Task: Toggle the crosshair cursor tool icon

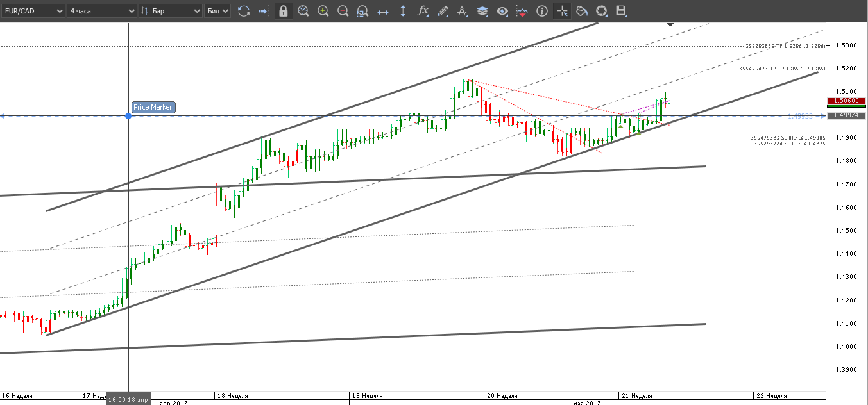Action: pyautogui.click(x=562, y=11)
